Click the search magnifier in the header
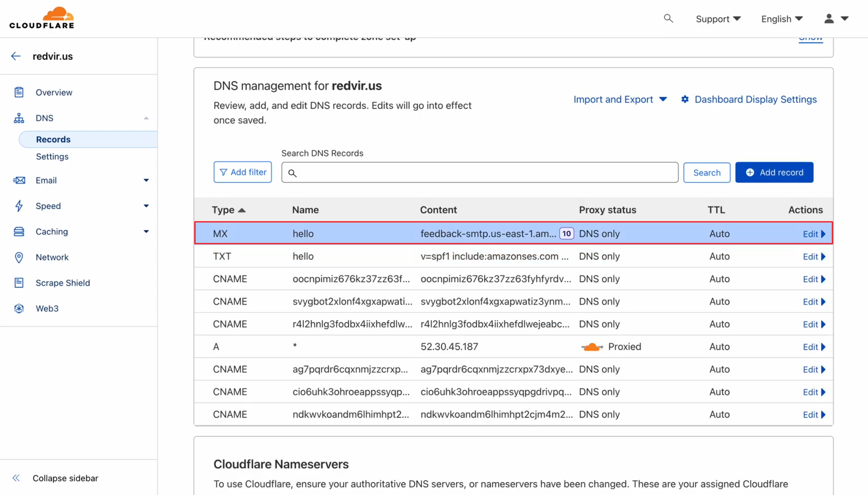 click(668, 18)
